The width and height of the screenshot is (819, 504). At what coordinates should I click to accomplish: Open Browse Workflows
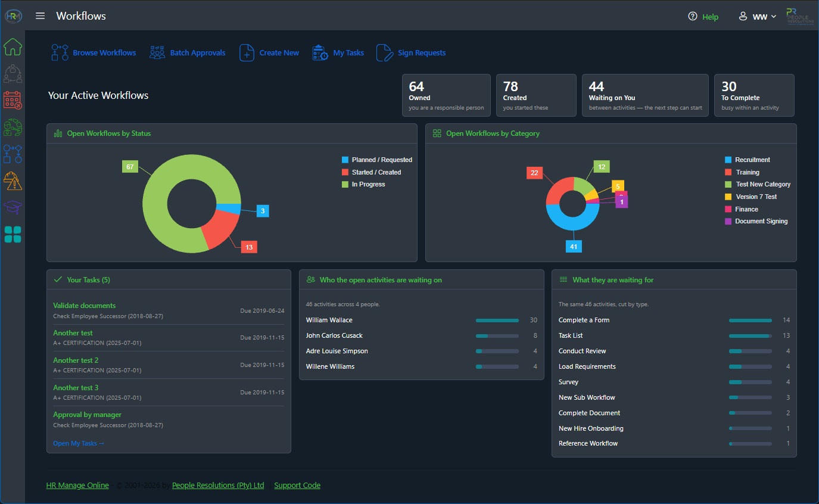click(x=94, y=53)
